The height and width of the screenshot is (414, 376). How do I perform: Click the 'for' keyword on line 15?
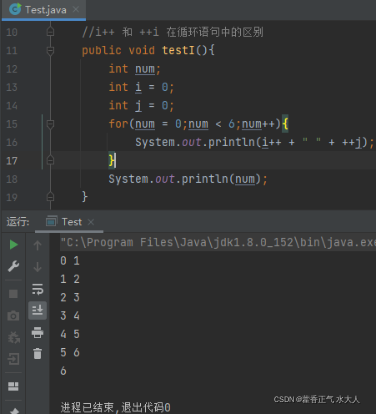118,124
